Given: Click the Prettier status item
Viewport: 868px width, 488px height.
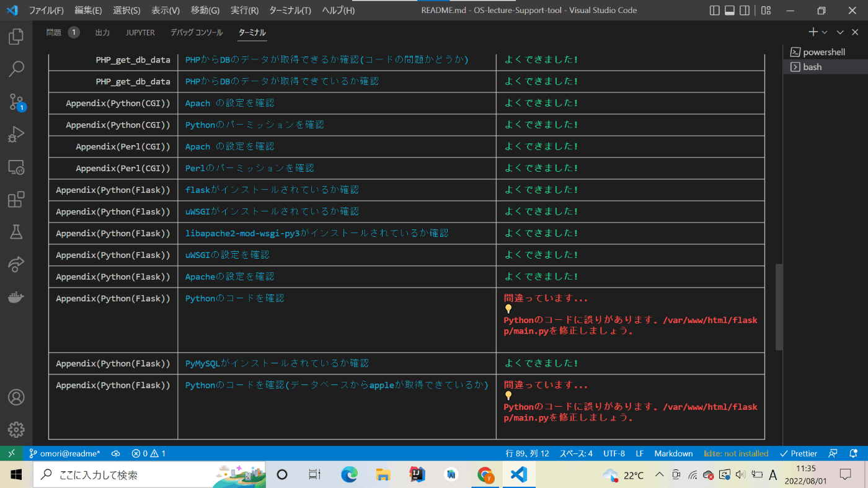Looking at the screenshot, I should (x=799, y=453).
